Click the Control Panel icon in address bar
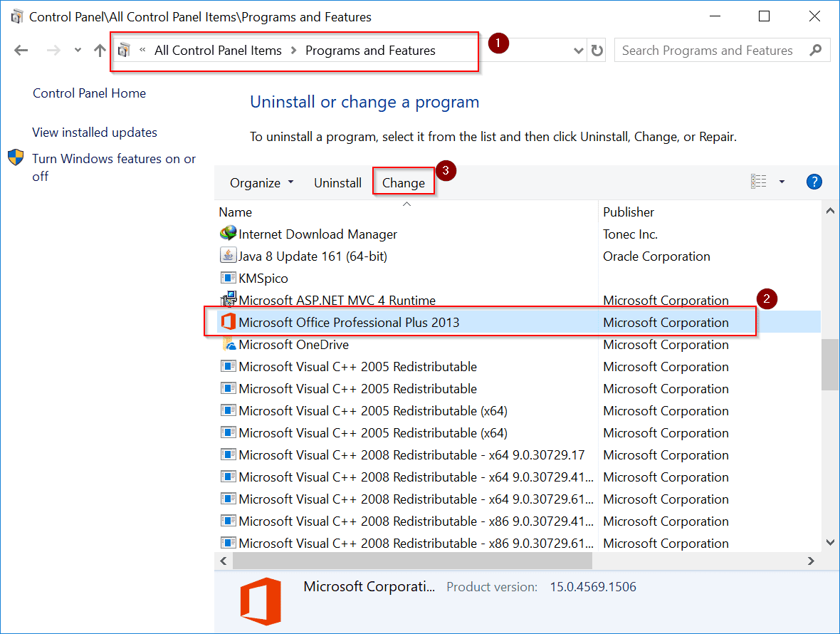The image size is (840, 634). [124, 51]
